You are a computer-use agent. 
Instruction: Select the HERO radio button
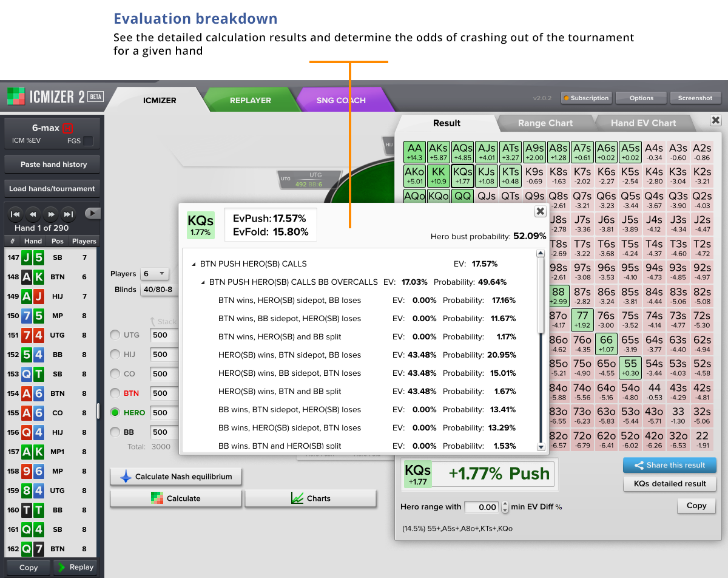[x=115, y=413]
